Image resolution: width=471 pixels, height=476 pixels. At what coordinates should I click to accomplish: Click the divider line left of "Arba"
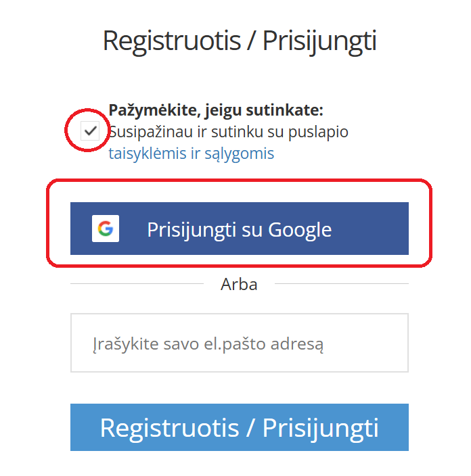[135, 284]
